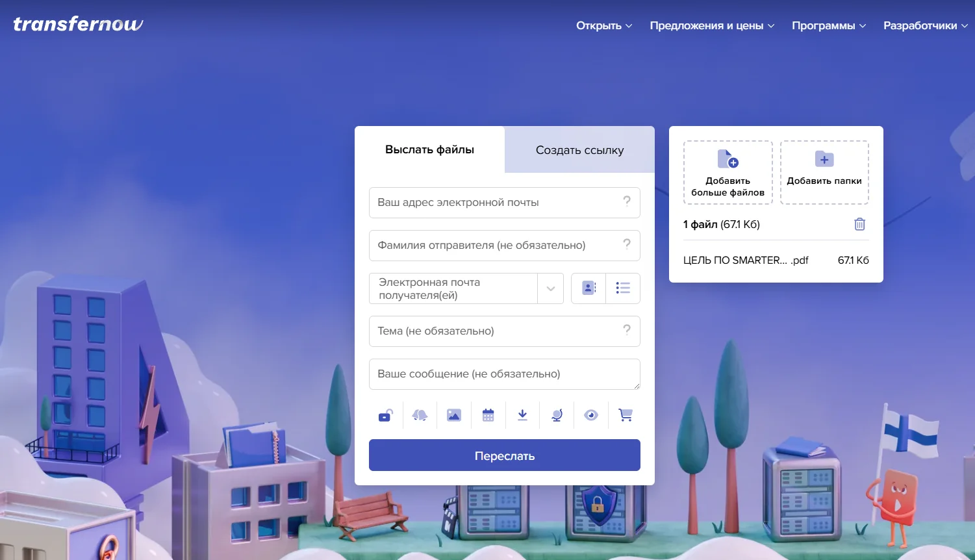Expand the Предложения и цены menu
Screen dimensions: 975x560
[712, 26]
